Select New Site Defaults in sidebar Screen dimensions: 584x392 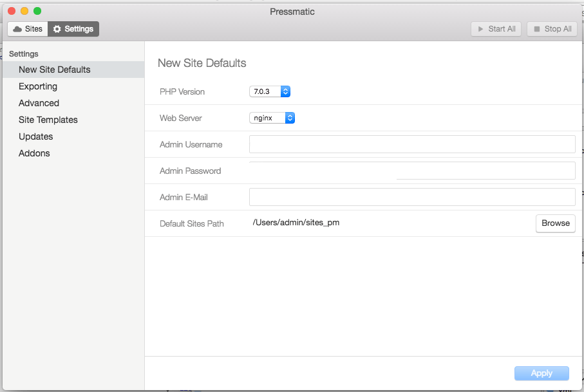click(x=73, y=70)
